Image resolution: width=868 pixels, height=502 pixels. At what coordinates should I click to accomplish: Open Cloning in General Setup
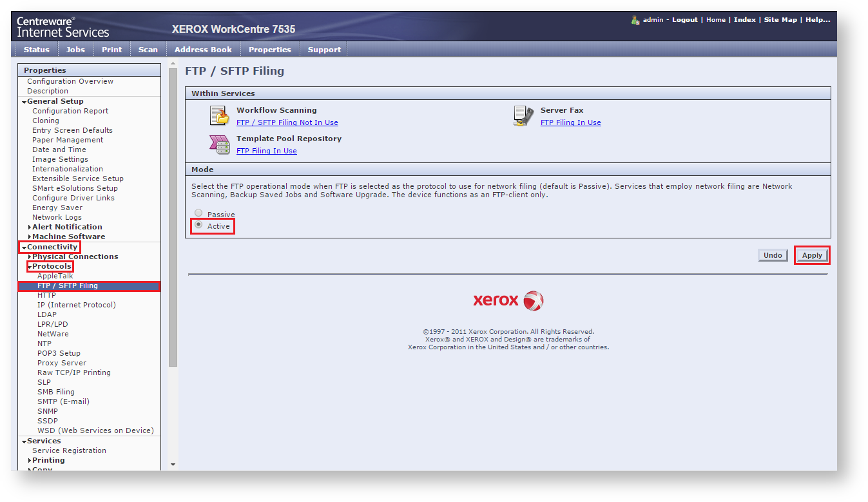coord(46,121)
